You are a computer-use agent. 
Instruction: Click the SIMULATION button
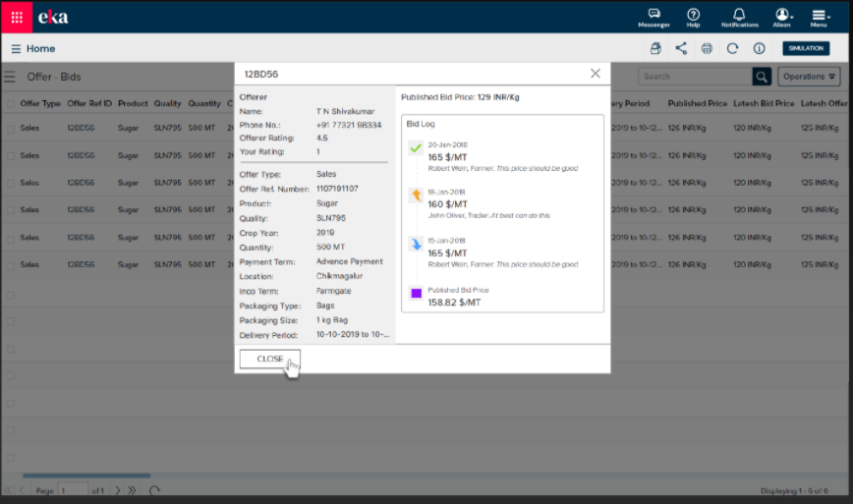click(806, 48)
